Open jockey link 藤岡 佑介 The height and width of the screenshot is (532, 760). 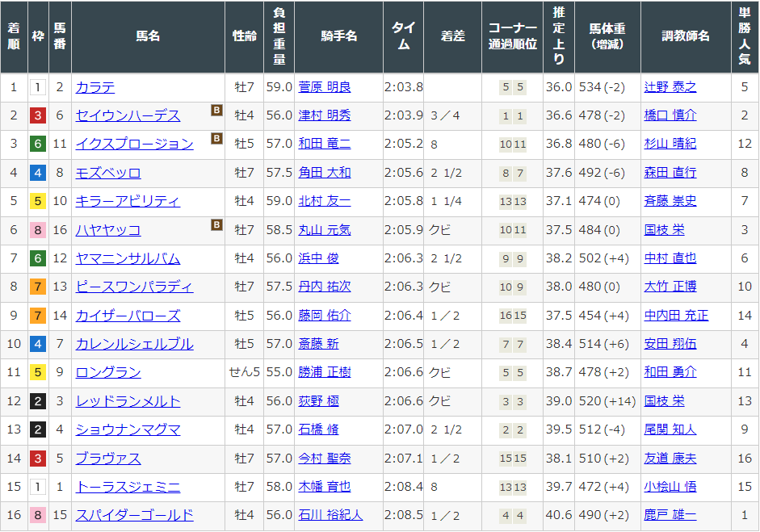(x=324, y=316)
